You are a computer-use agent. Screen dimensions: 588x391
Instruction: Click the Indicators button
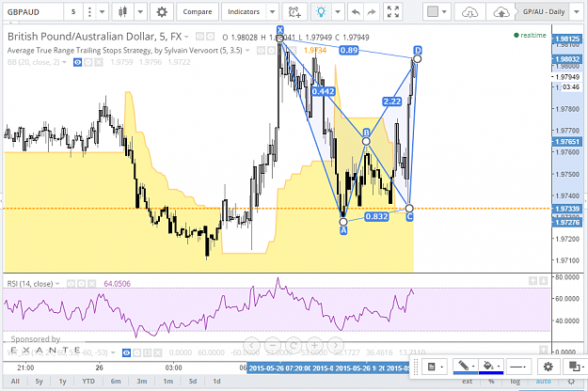pos(244,12)
